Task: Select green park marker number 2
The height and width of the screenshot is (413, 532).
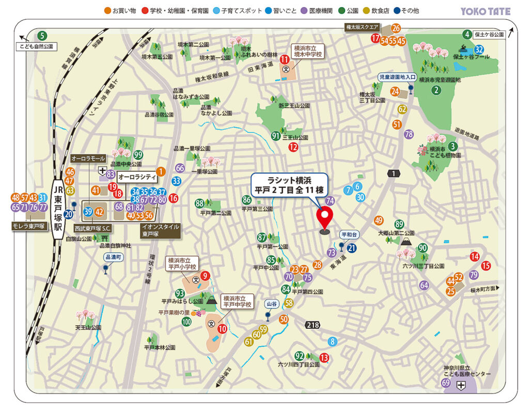Action: [x=436, y=90]
